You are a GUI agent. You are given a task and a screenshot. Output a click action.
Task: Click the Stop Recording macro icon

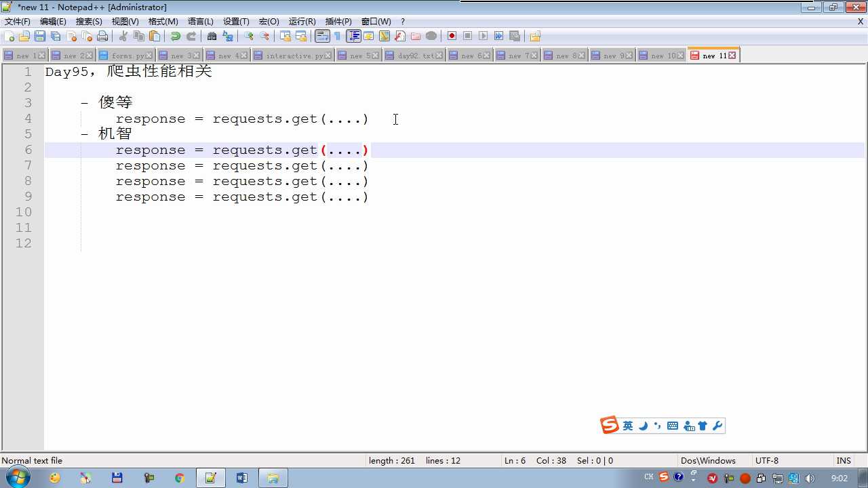[x=467, y=36]
